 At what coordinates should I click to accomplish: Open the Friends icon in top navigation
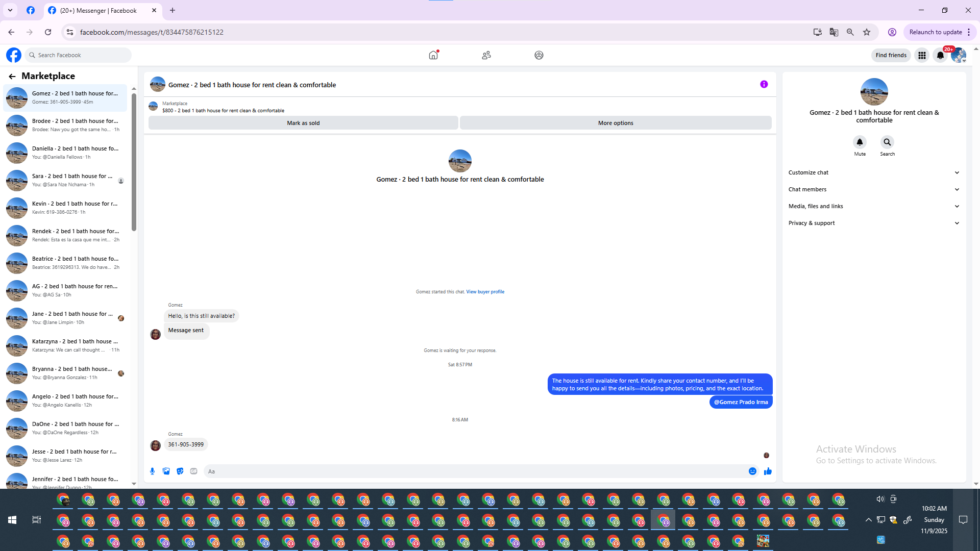coord(486,55)
